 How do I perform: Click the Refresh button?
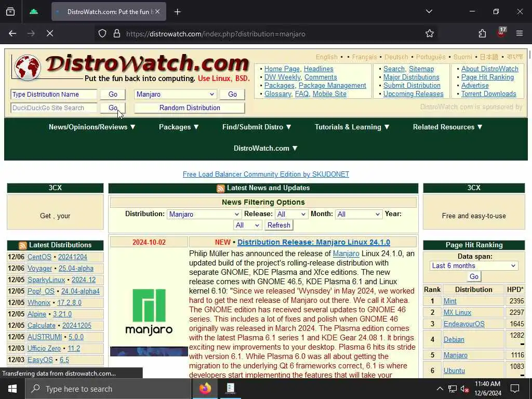(278, 225)
